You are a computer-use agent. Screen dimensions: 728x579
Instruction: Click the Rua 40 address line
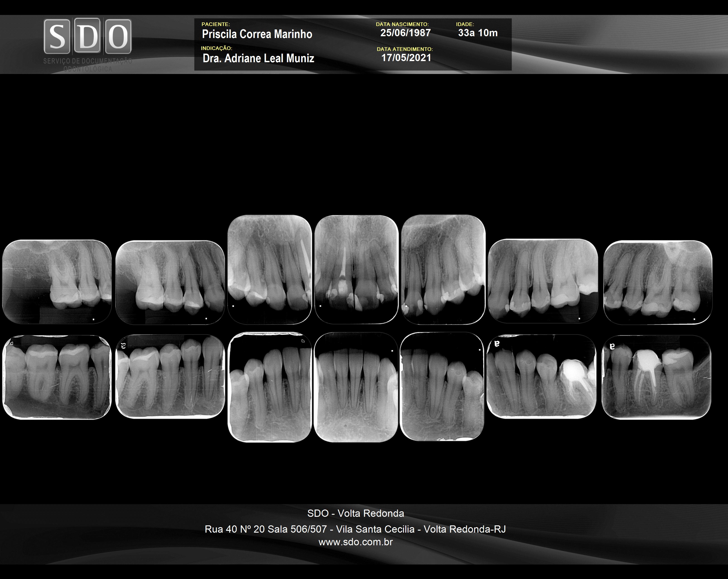[355, 529]
